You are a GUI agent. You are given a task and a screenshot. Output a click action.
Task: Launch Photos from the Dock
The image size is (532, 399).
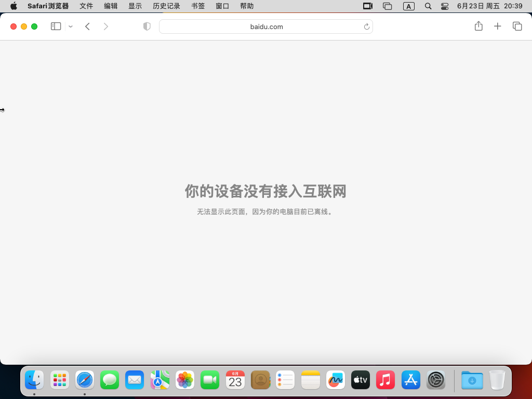tap(185, 380)
